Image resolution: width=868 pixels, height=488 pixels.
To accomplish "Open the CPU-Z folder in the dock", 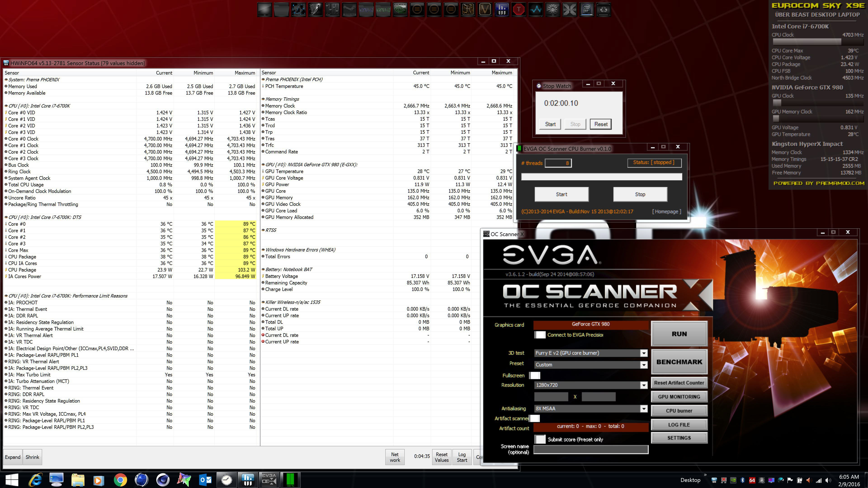I will click(x=366, y=10).
